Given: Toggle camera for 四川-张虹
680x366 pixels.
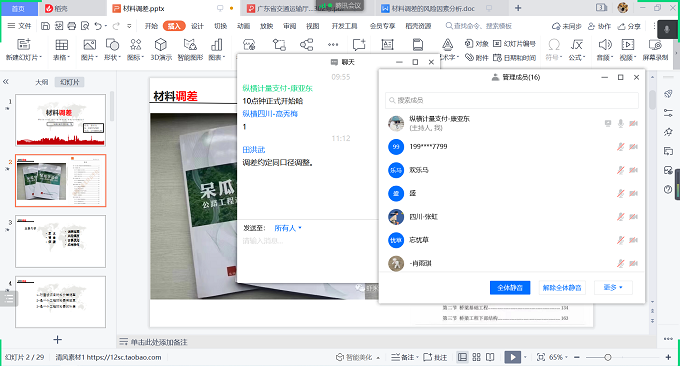Looking at the screenshot, I should click(x=634, y=216).
